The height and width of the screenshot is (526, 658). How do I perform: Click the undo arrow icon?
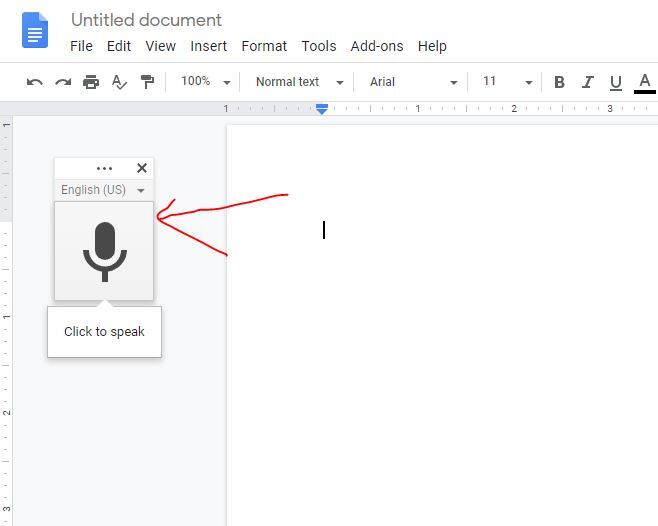pos(35,82)
